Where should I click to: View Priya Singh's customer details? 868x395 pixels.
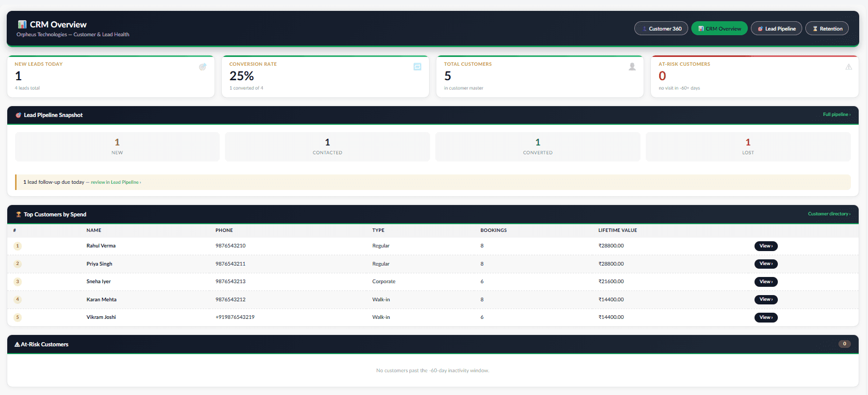pos(766,264)
